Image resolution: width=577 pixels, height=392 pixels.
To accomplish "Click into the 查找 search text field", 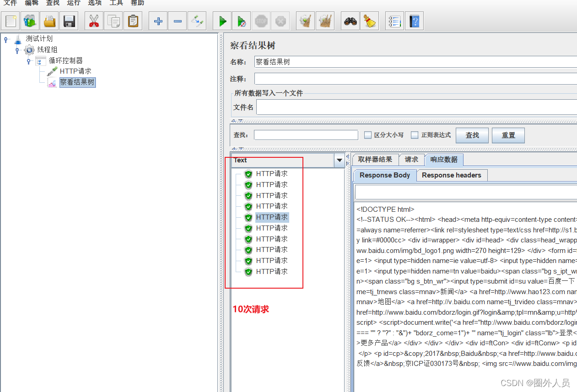I will [x=306, y=135].
